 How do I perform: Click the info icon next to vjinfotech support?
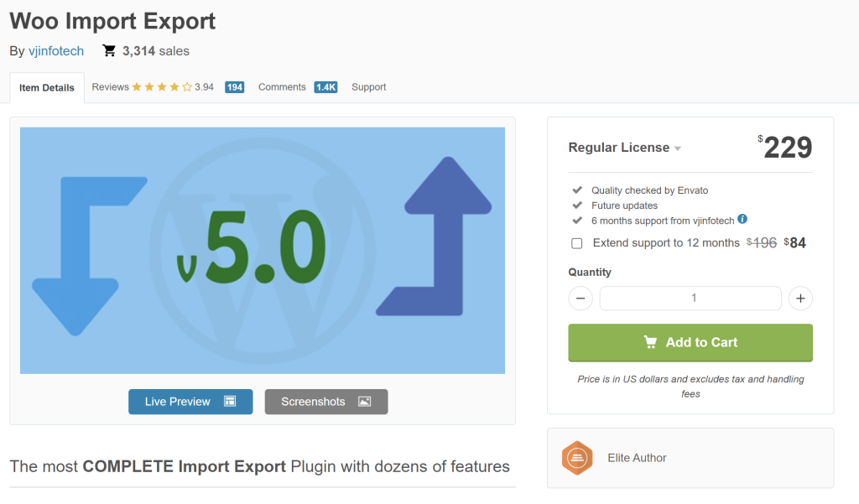pyautogui.click(x=742, y=219)
